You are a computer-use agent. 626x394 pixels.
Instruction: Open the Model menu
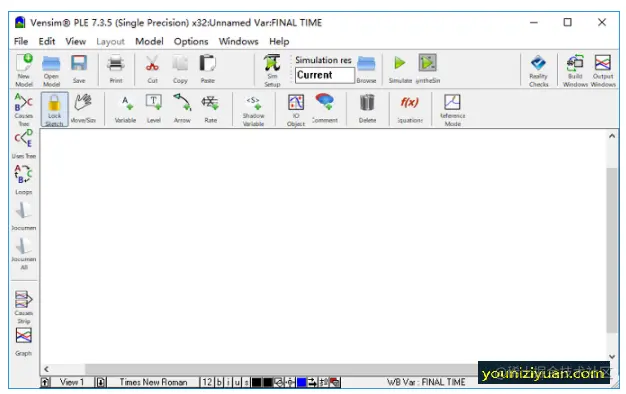(x=149, y=42)
